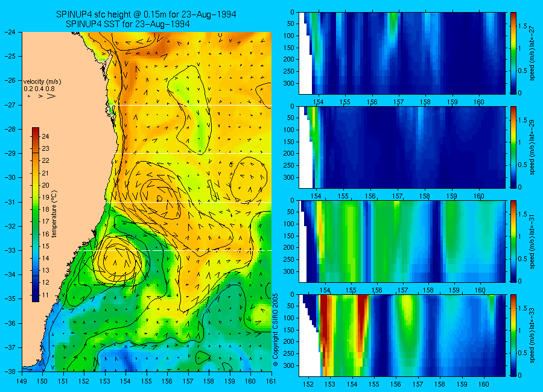
Task: Click the title line 'SPINUP4 SST for 23-Aug-1994'
Action: point(127,24)
